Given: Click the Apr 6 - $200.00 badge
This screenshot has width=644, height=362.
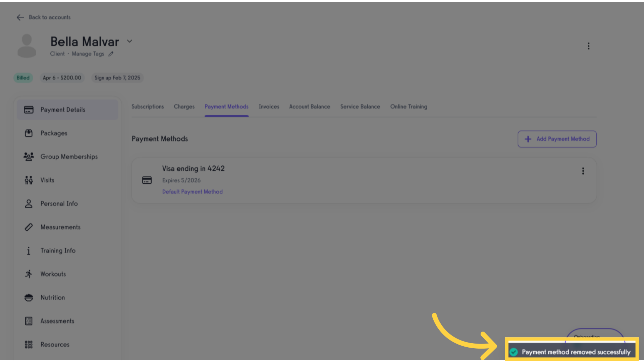Looking at the screenshot, I should pos(62,78).
